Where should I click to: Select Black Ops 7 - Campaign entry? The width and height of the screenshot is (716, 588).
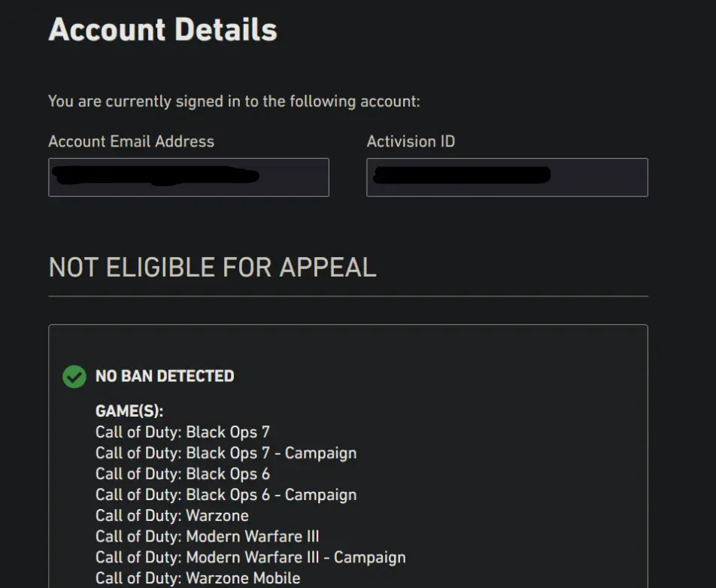click(x=226, y=453)
